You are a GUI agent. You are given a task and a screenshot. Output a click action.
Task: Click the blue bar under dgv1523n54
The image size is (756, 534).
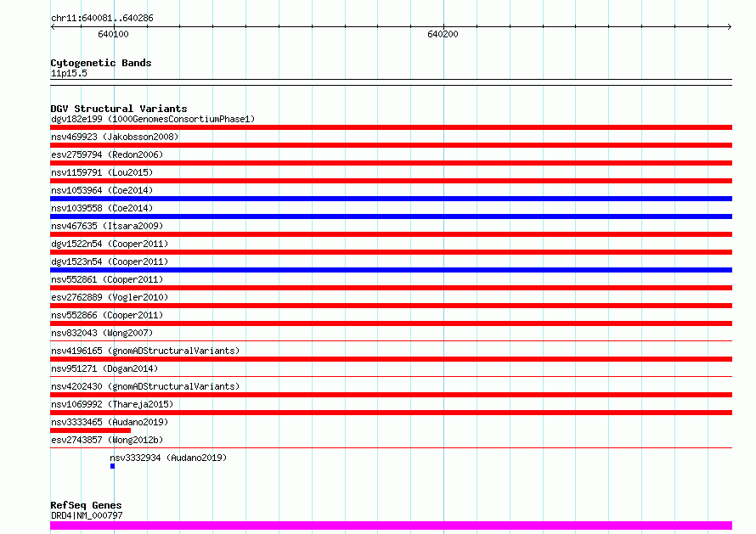click(x=391, y=270)
